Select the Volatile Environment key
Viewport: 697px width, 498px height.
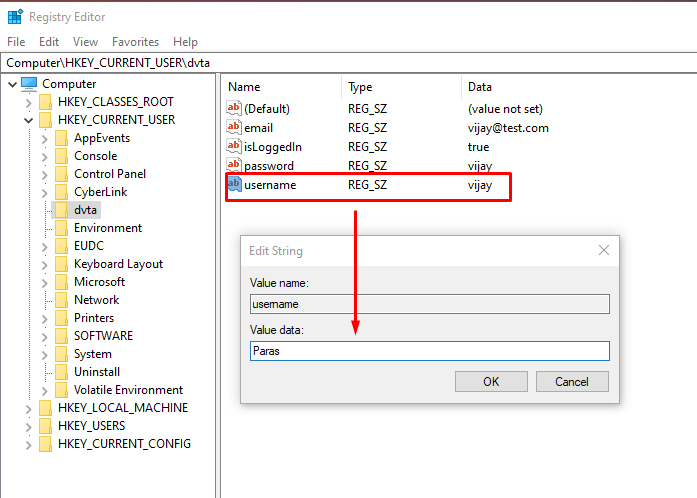128,390
